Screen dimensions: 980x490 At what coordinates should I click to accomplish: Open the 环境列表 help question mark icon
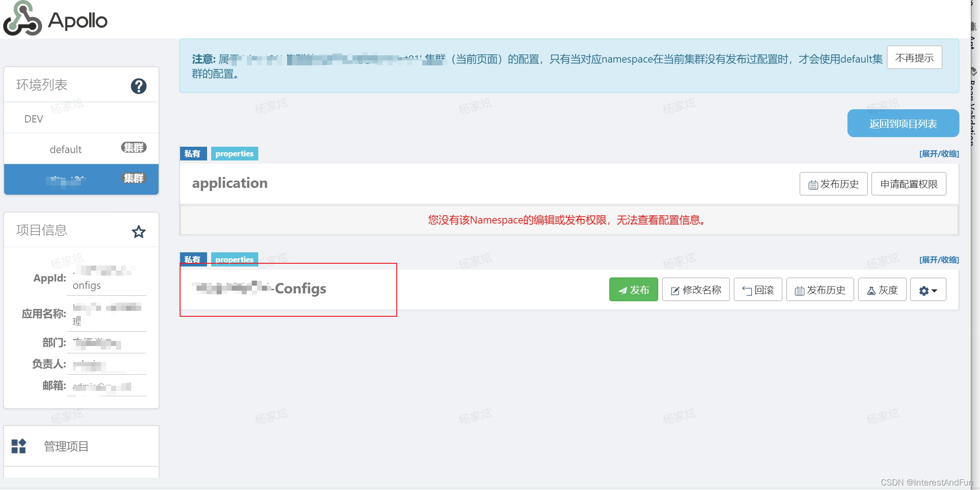coord(138,86)
